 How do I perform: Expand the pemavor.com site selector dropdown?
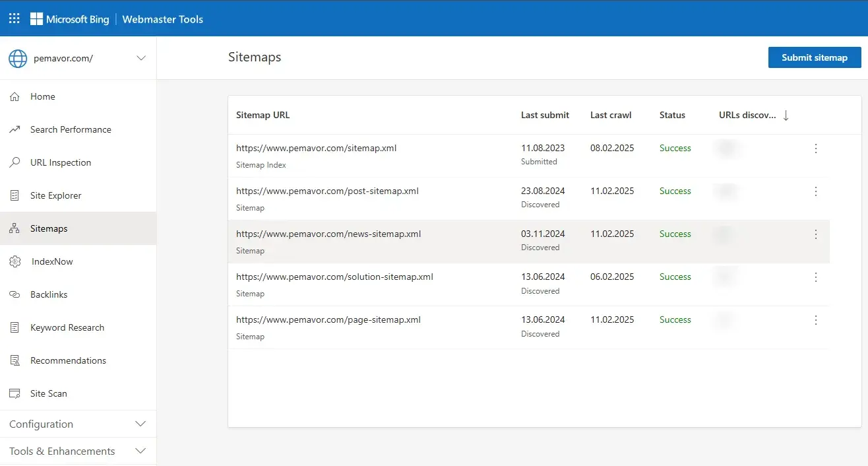pos(141,58)
